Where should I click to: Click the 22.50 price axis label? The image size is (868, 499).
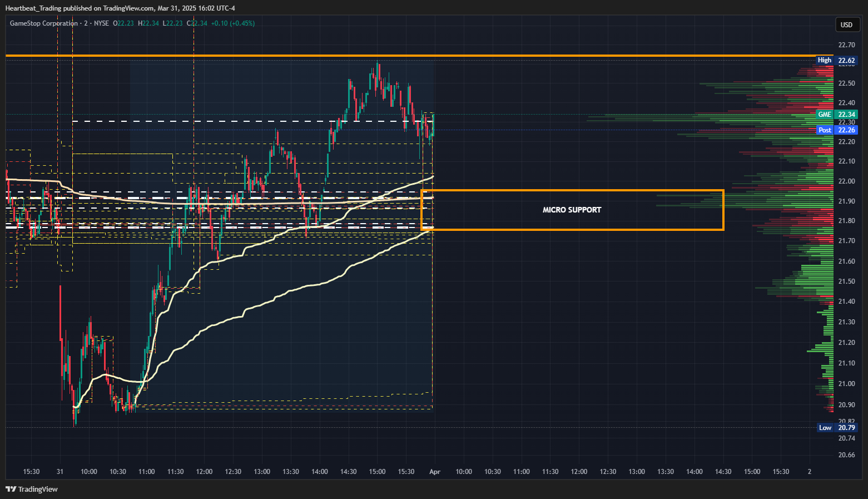846,83
